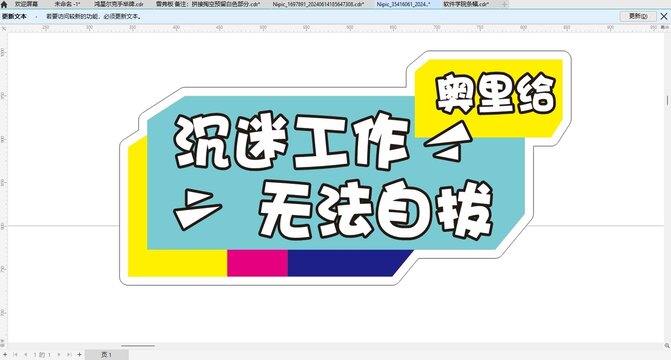The image size is (671, 360).
Task: Add a page before using the left plus
Action: (5, 355)
